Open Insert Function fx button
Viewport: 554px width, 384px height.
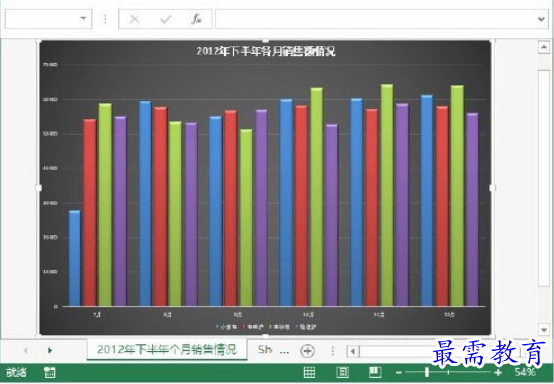[196, 19]
